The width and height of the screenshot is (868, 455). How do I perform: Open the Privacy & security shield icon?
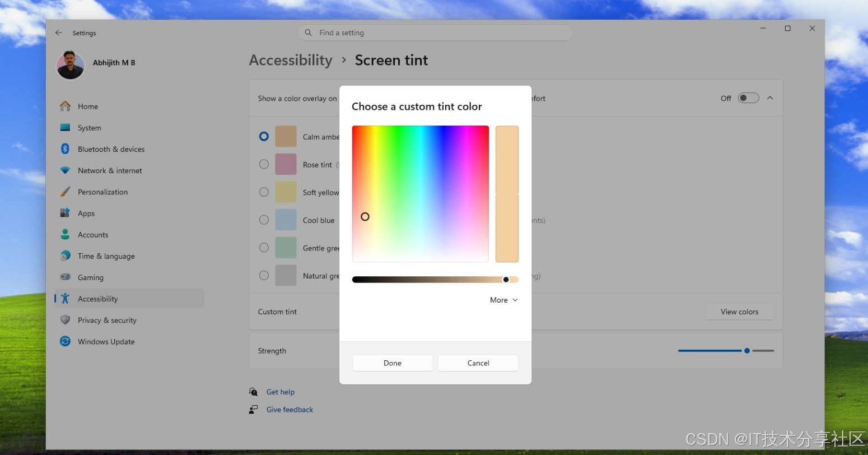tap(66, 320)
